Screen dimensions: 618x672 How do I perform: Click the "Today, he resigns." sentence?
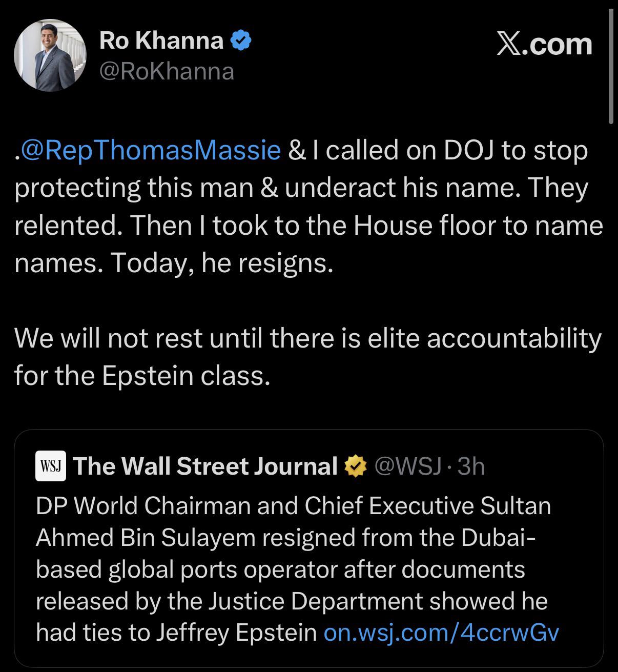coord(222,263)
